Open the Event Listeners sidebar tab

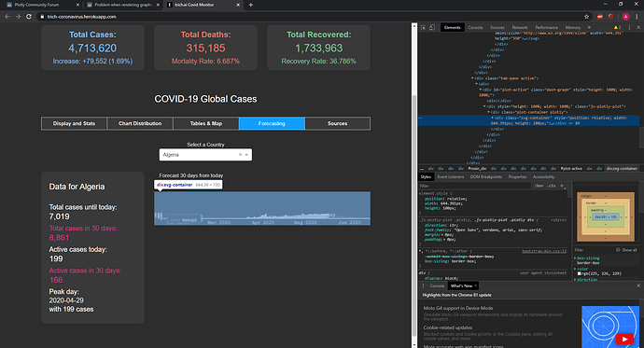pyautogui.click(x=451, y=177)
